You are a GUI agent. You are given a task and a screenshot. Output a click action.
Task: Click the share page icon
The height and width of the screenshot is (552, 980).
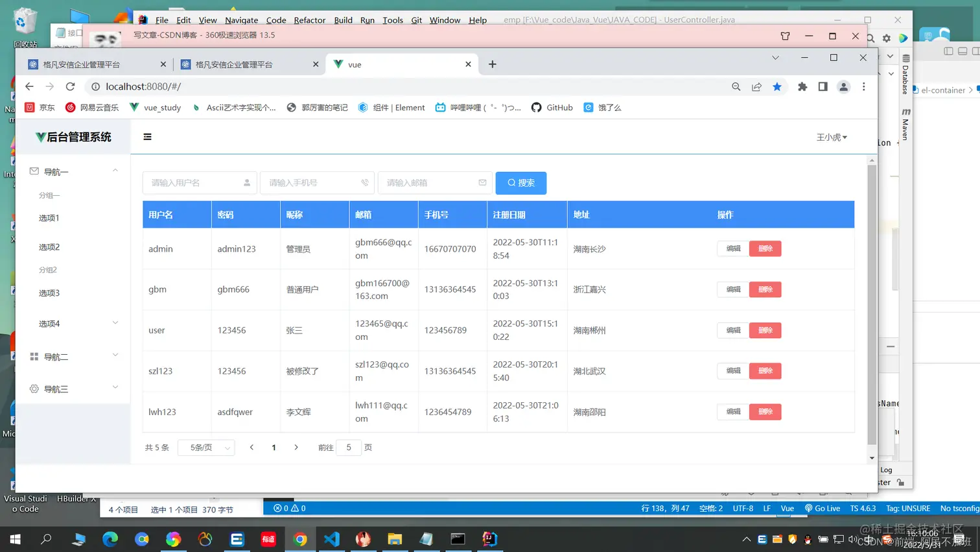[x=756, y=86]
